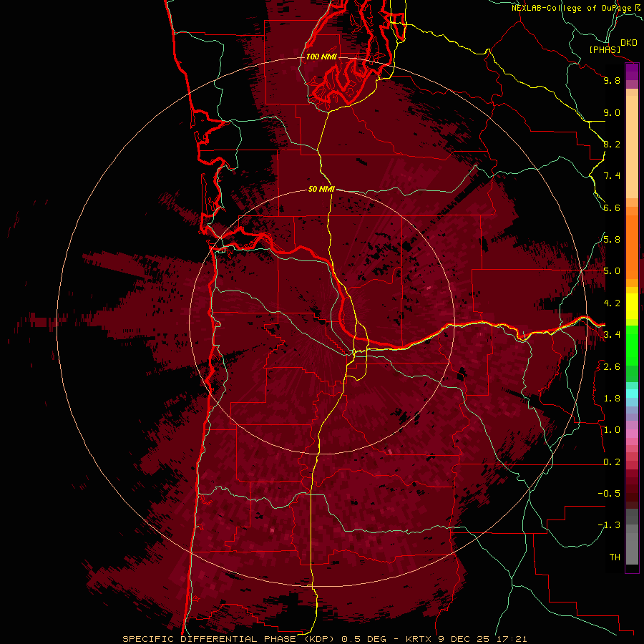The width and height of the screenshot is (644, 644).
Task: Select the -1.3 scale value
Action: tap(609, 525)
